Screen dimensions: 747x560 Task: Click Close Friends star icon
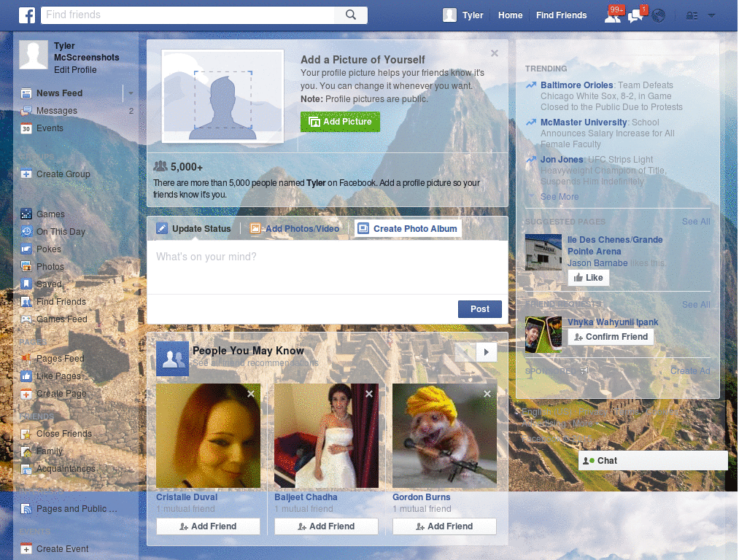[x=26, y=434]
